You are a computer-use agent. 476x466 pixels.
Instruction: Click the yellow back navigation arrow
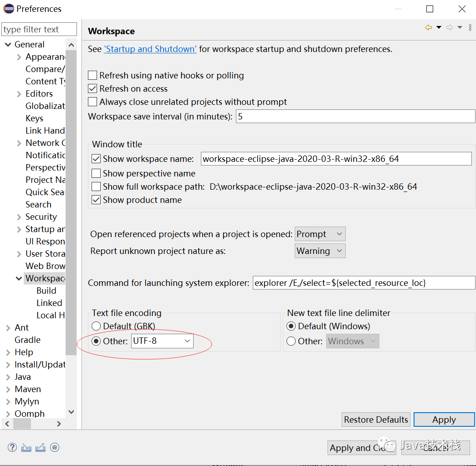click(x=428, y=28)
